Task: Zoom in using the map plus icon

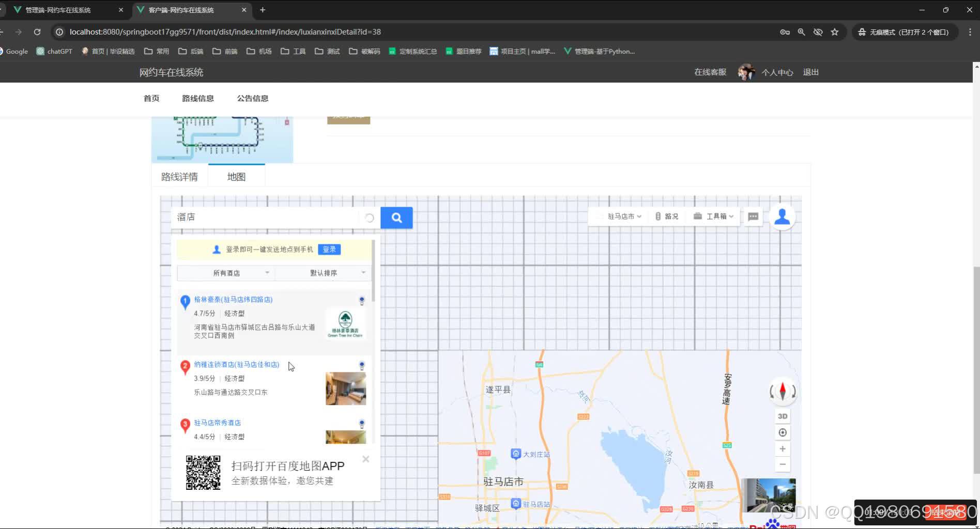Action: tap(782, 448)
